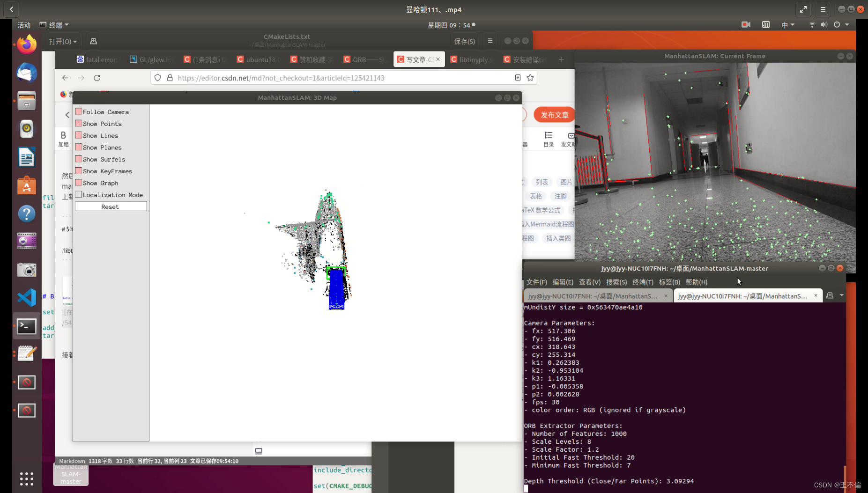Switch to the first terminal tab
The height and width of the screenshot is (493, 868).
pos(598,296)
